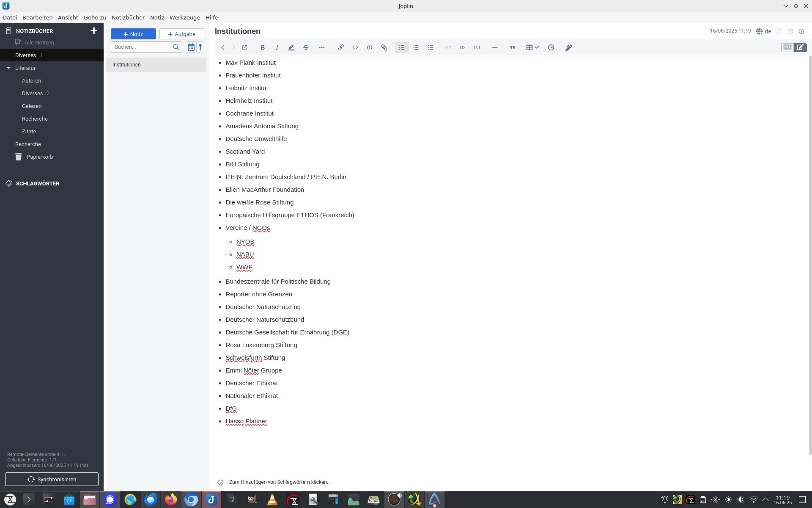Select the Institutionen note in list
Screen dimensions: 812x508
click(156, 65)
